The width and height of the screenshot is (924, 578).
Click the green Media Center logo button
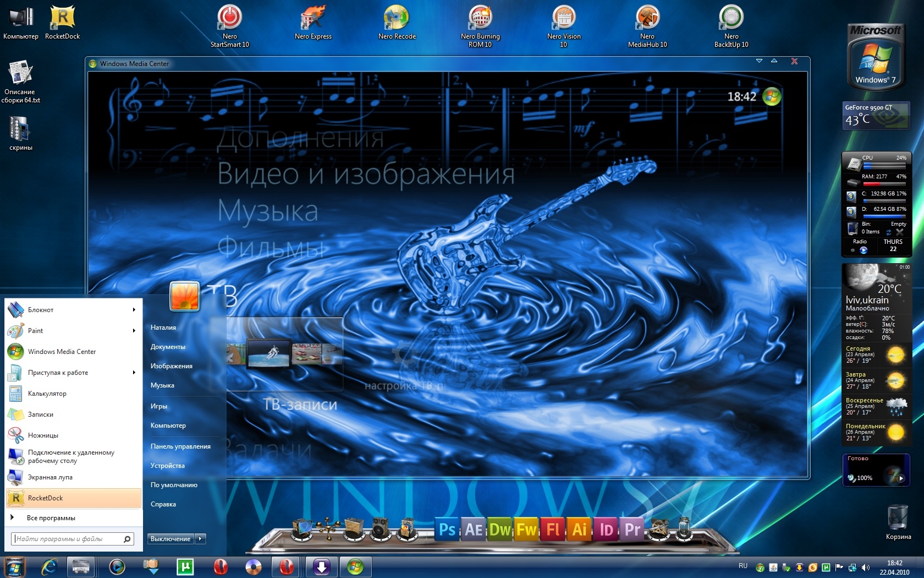772,96
